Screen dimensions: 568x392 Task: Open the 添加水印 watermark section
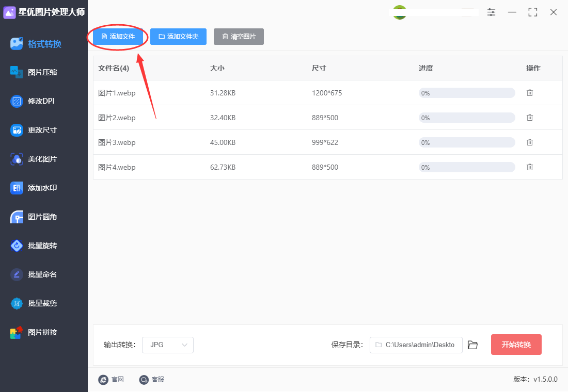pos(34,188)
